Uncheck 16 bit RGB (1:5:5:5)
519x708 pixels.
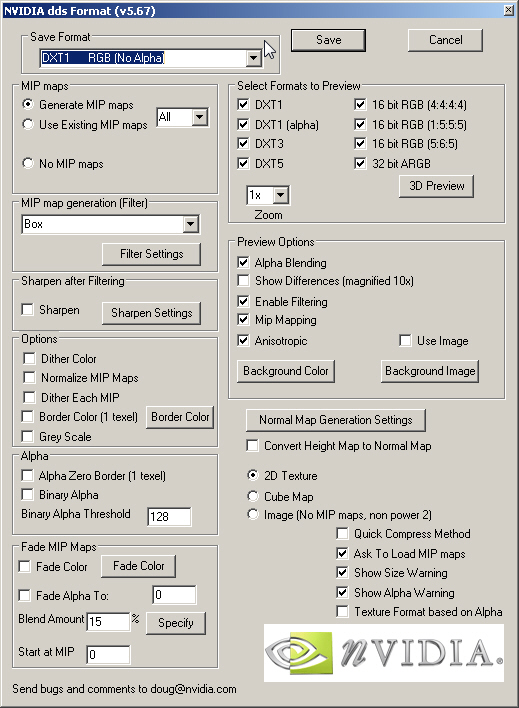(360, 124)
